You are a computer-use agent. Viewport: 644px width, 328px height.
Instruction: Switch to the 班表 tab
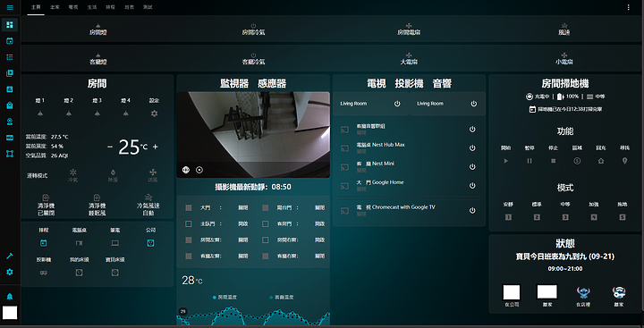[x=129, y=7]
